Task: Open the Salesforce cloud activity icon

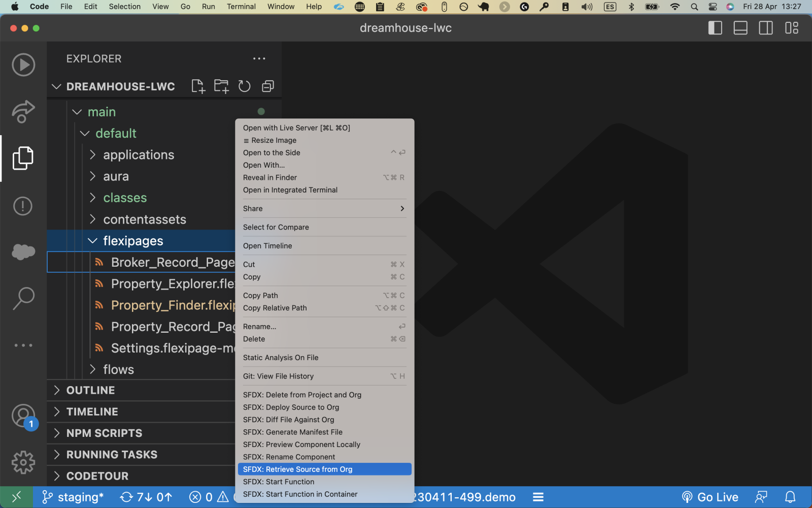Action: tap(23, 251)
